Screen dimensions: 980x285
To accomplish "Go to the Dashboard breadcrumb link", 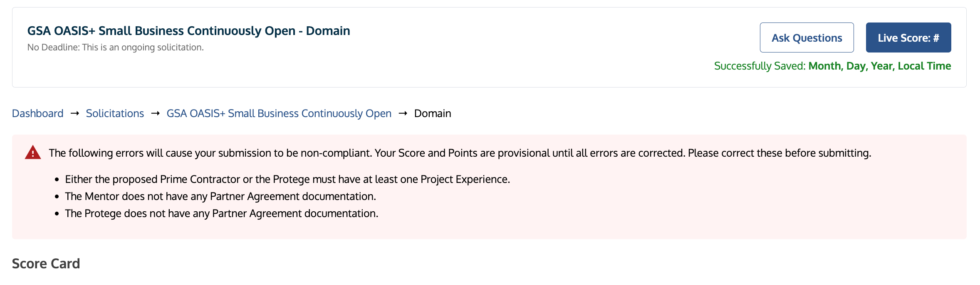I will (37, 113).
